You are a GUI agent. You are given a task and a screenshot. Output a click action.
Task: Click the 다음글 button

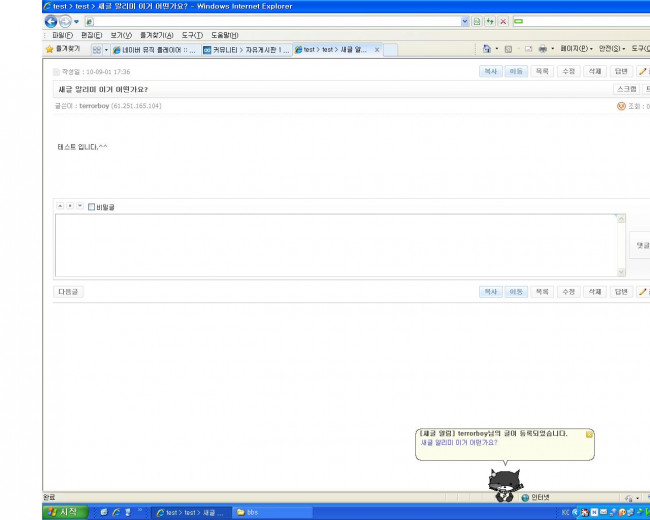pyautogui.click(x=68, y=292)
